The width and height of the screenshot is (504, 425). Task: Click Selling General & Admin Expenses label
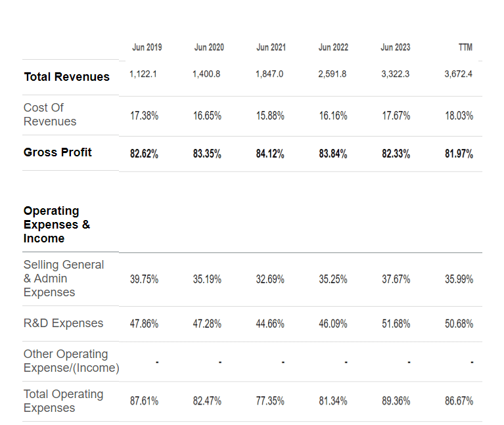[64, 279]
